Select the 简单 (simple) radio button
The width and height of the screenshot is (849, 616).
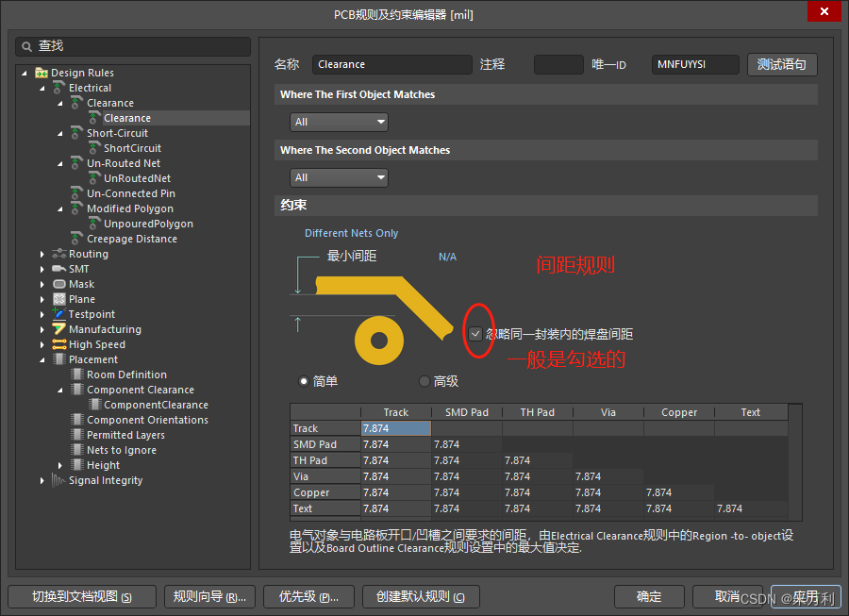(304, 381)
